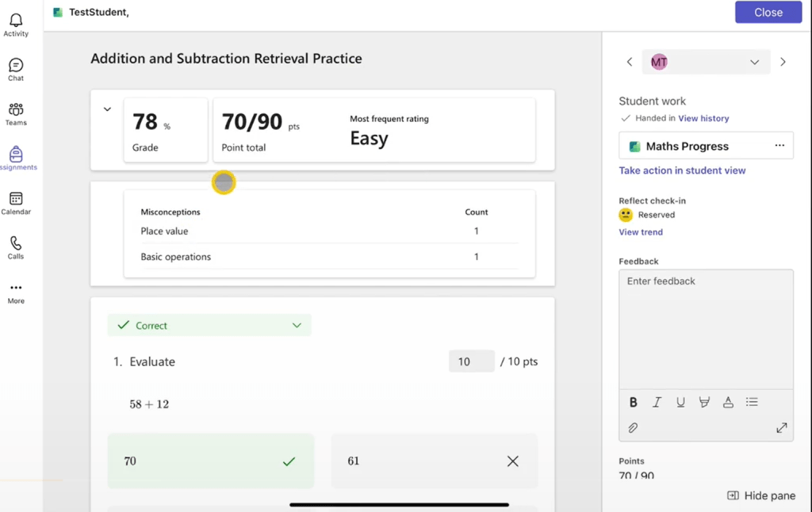Apply text highlight in feedback toolbar
This screenshot has height=512, width=812.
coord(704,403)
